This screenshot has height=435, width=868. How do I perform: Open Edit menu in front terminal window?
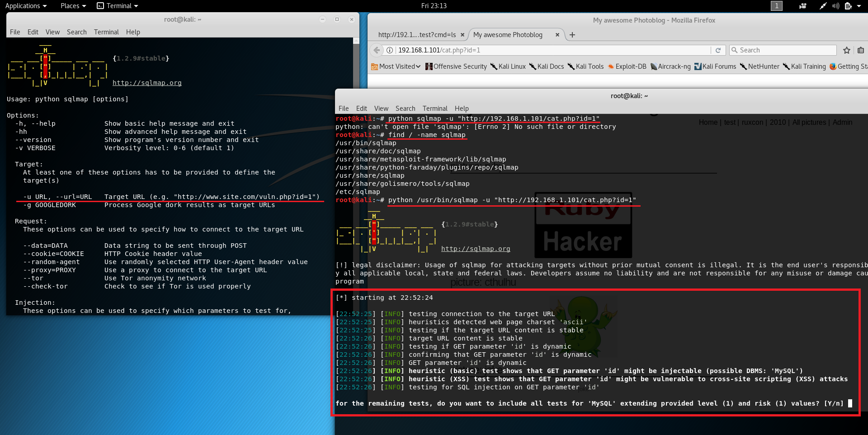pos(362,109)
